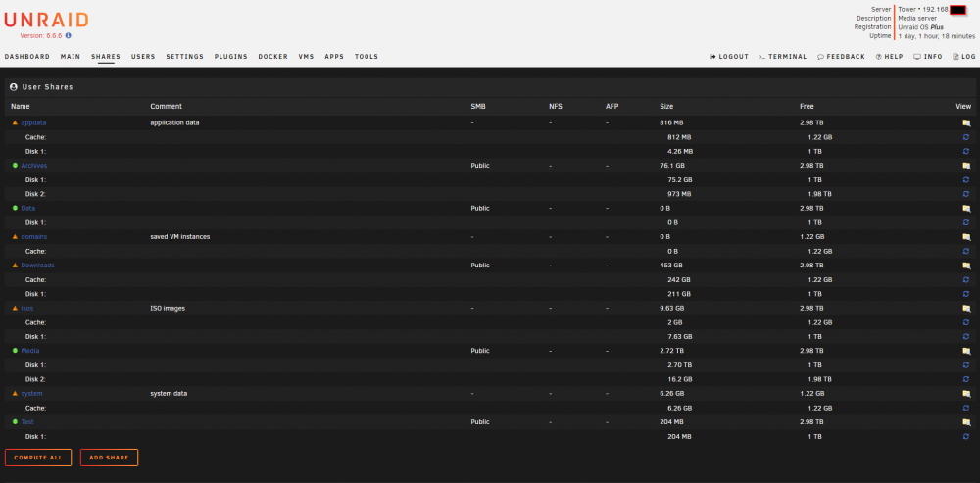The width and height of the screenshot is (980, 483).
Task: Open the domains share link
Action: point(34,237)
